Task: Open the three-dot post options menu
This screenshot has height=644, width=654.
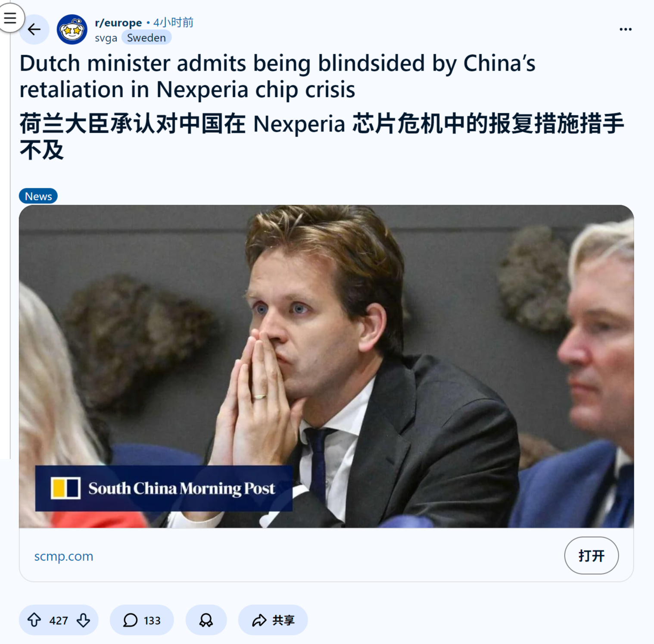Action: [625, 29]
